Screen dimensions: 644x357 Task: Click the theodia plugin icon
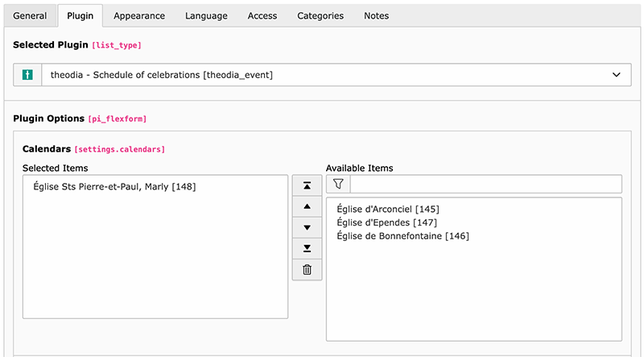pyautogui.click(x=27, y=75)
